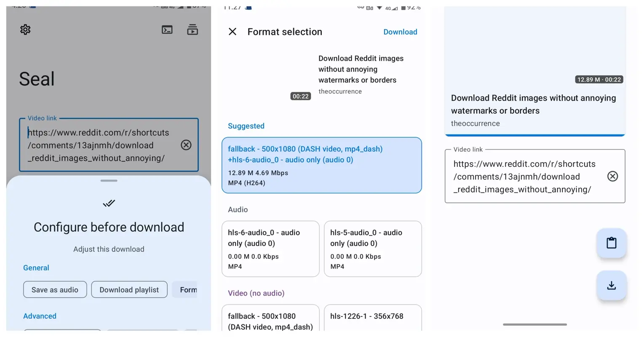Select the suggested fallback 500x1080 format
The height and width of the screenshot is (337, 644).
[321, 165]
